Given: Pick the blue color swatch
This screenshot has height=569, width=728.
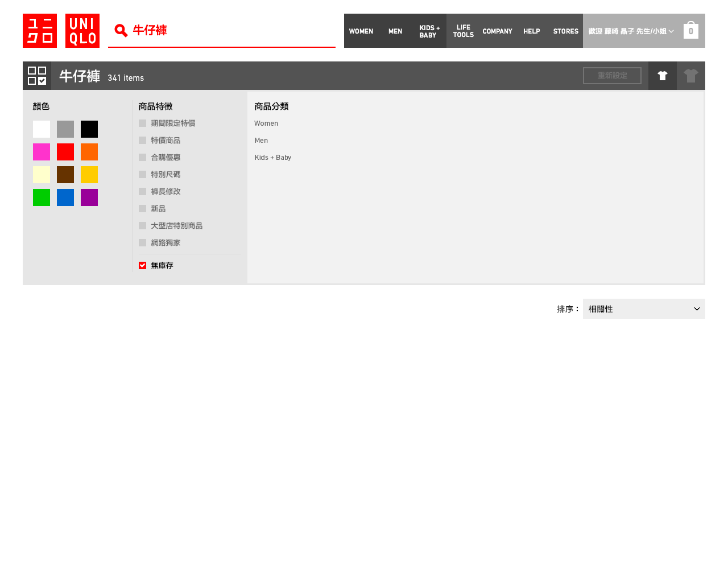Looking at the screenshot, I should click(x=65, y=197).
